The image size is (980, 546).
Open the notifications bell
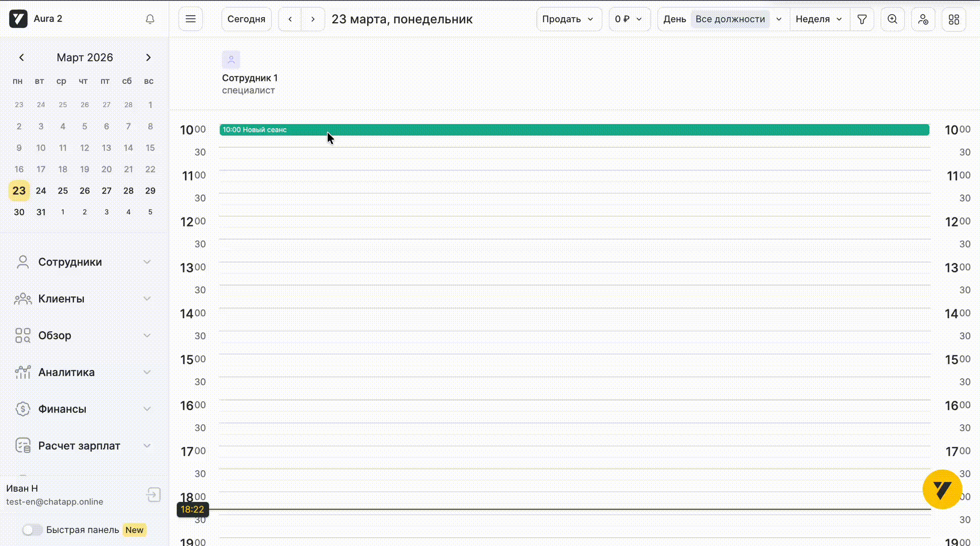click(150, 19)
